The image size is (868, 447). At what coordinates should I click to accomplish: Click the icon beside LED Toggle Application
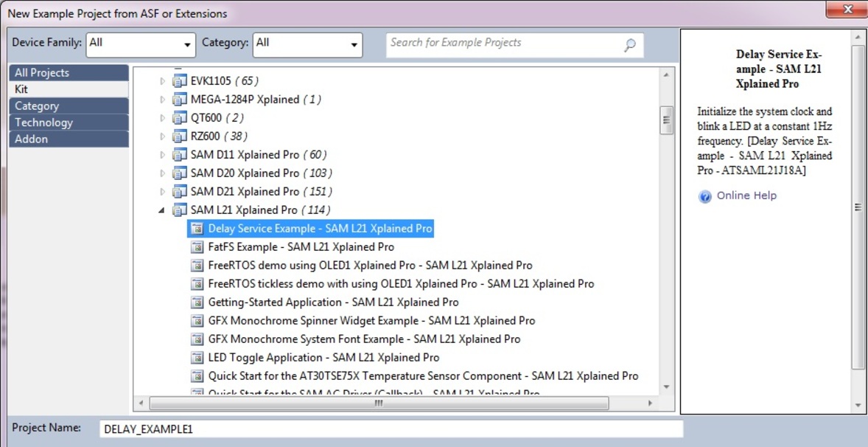tap(197, 357)
